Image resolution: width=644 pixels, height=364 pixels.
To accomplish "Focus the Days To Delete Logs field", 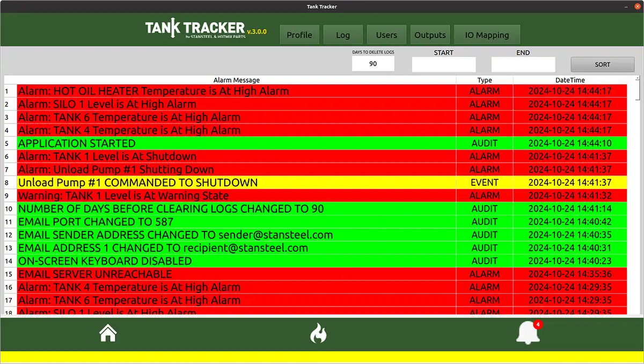I will [x=373, y=63].
